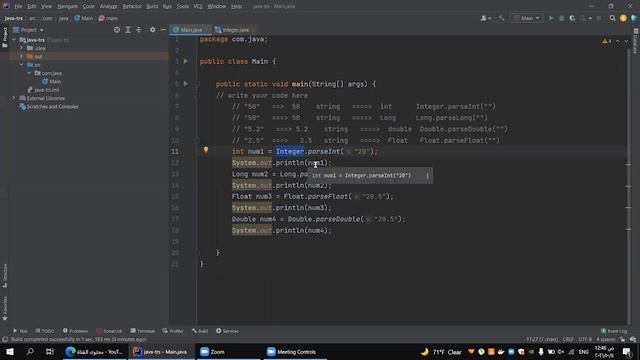Go to previous highlighted error arrow
The height and width of the screenshot is (360, 640).
click(618, 41)
